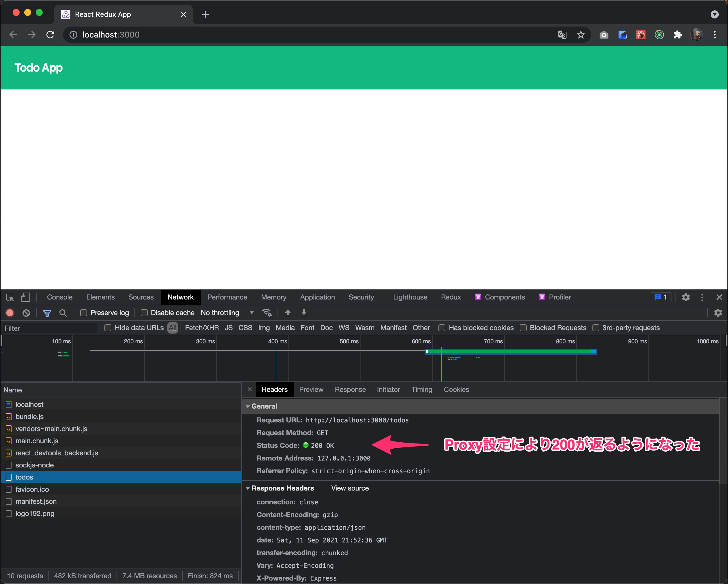
Task: Enable the Disable cache checkbox
Action: click(144, 313)
